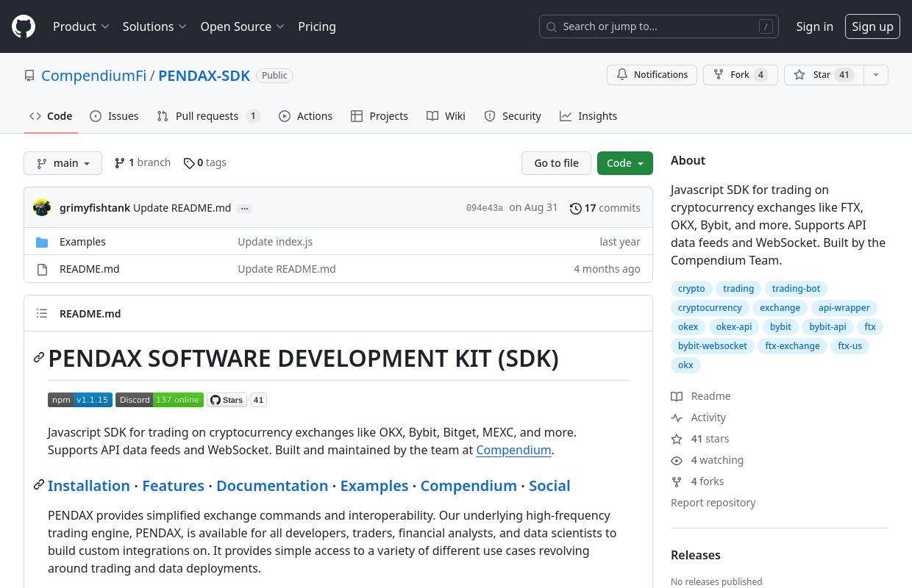Image resolution: width=912 pixels, height=588 pixels.
Task: Switch to the Pull requests tab
Action: pos(209,116)
